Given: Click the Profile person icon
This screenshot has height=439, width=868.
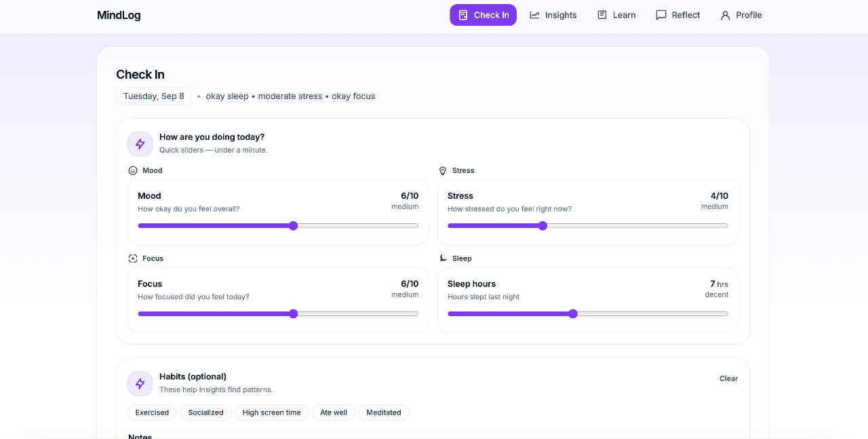Looking at the screenshot, I should 726,15.
